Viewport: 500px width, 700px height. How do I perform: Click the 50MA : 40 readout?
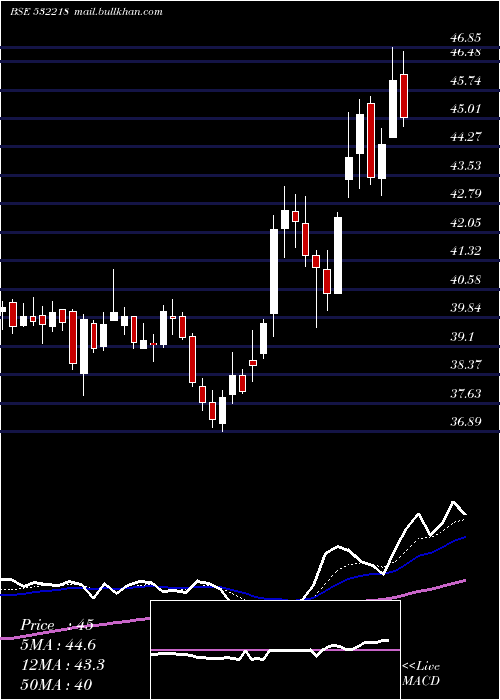point(57,684)
